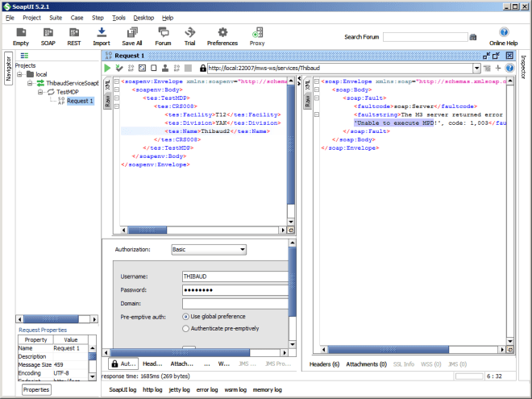Click the Properties button at bottom left
The width and height of the screenshot is (532, 399).
click(35, 389)
